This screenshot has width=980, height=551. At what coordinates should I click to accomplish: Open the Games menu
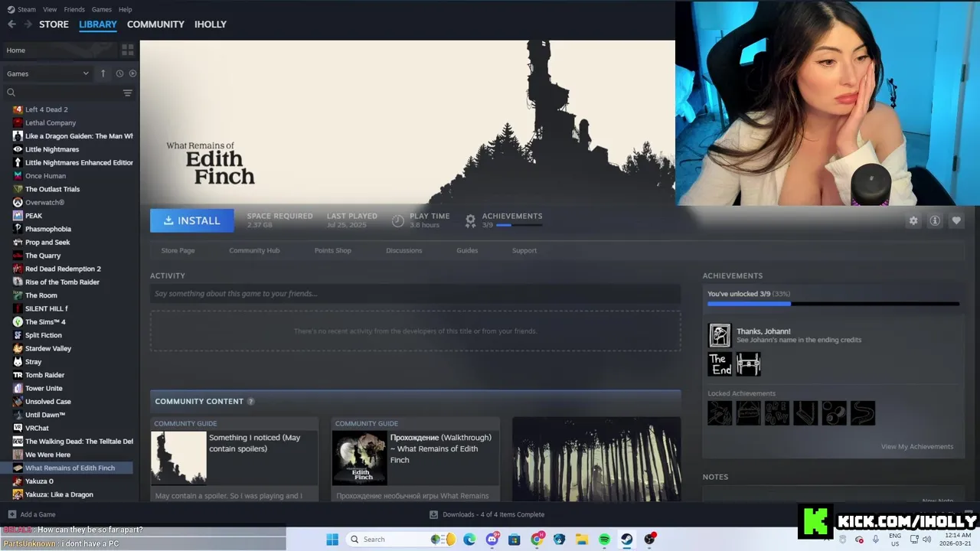pos(102,9)
